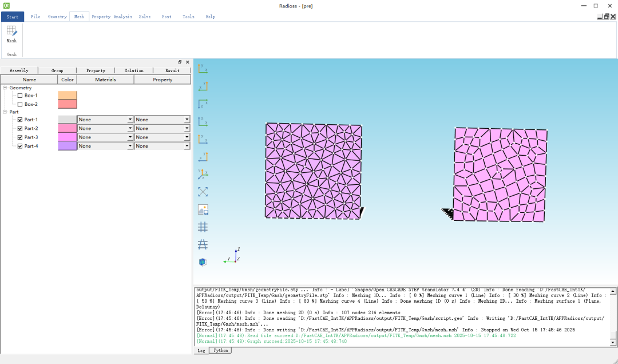Image resolution: width=618 pixels, height=364 pixels.
Task: Tick the Box-2 geometry checkbox
Action: 20,104
